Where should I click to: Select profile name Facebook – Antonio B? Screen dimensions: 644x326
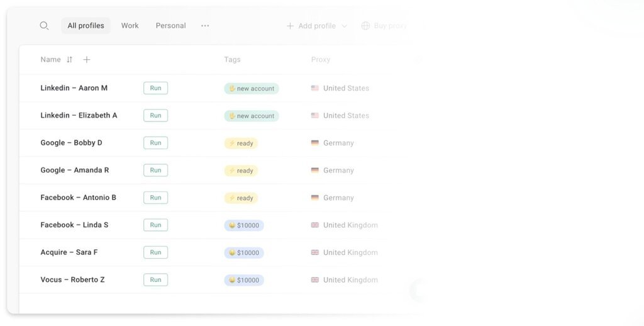[x=79, y=198]
